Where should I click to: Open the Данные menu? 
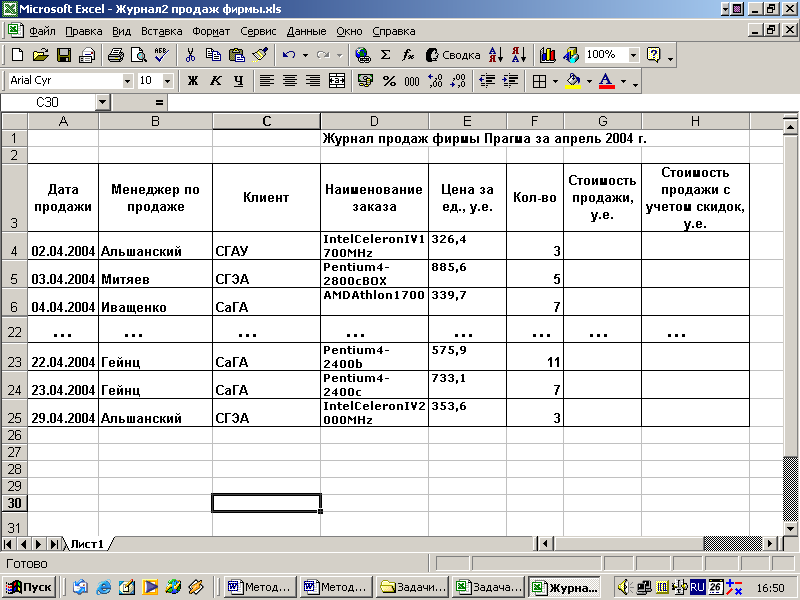[x=306, y=31]
